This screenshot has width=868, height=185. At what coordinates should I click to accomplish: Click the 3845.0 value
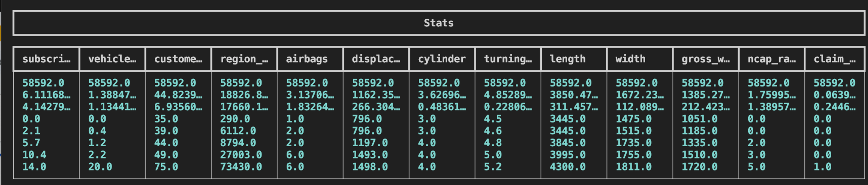tap(568, 143)
